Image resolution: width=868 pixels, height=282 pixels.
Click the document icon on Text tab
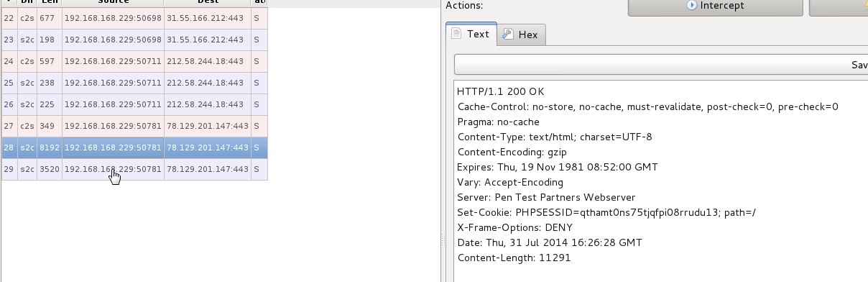(457, 34)
